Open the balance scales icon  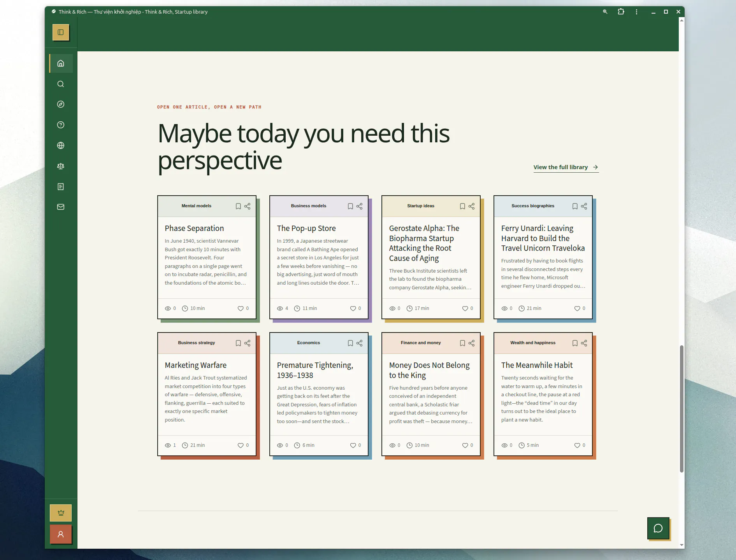(61, 166)
